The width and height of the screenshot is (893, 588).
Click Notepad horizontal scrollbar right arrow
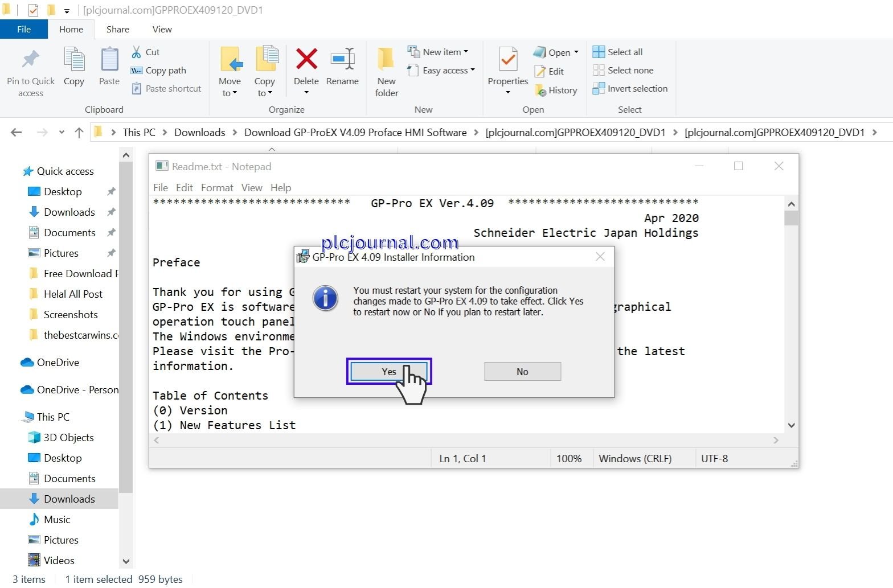[x=776, y=441]
